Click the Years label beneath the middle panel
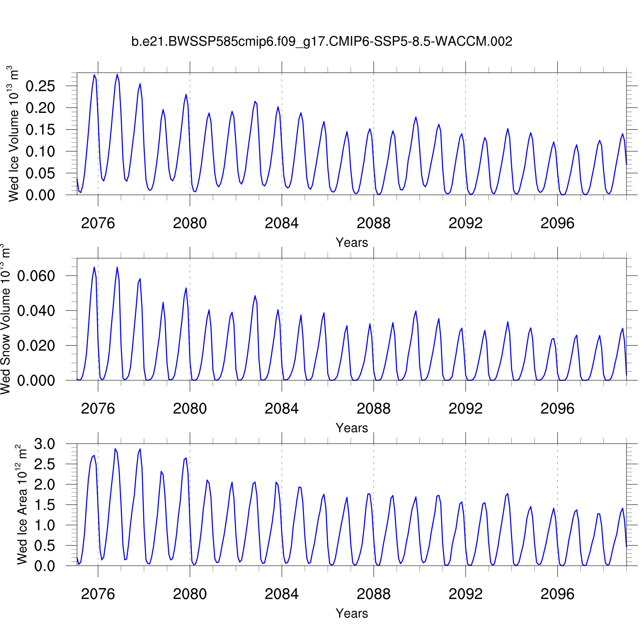Screen dimensions: 644x644 (352, 428)
